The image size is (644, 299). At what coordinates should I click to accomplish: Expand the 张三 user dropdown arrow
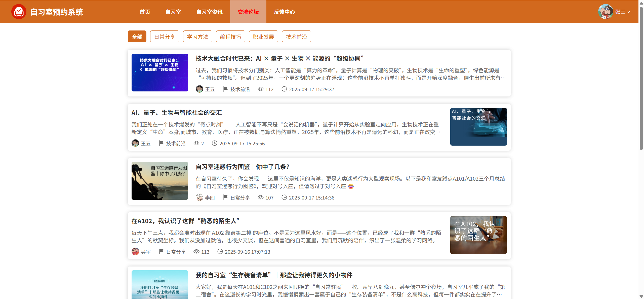[628, 12]
